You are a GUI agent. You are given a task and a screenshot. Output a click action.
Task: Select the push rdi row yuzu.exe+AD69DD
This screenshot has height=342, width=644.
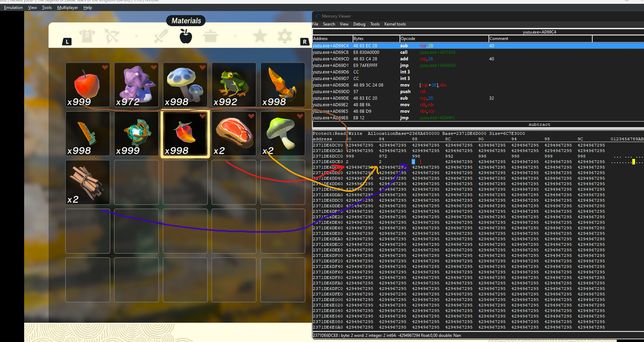478,92
